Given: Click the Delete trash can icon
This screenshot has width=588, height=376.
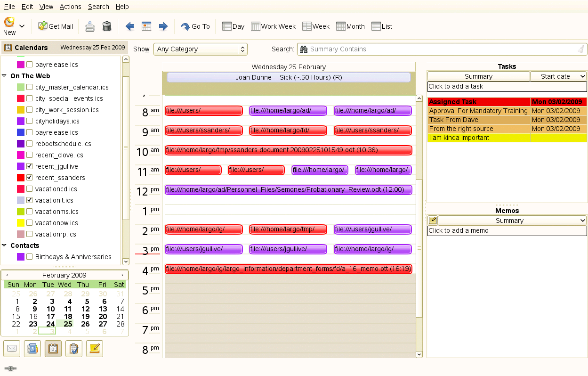Looking at the screenshot, I should pyautogui.click(x=107, y=26).
